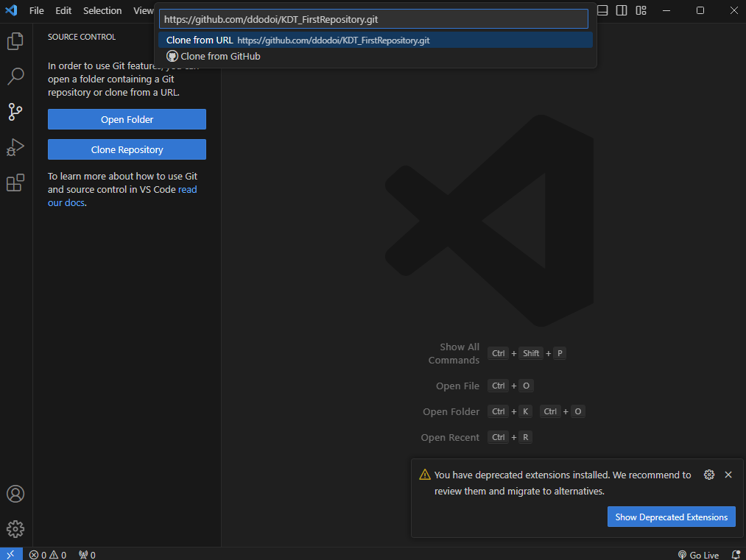Open the Edit menu
Viewport: 746px width, 560px height.
tap(63, 10)
